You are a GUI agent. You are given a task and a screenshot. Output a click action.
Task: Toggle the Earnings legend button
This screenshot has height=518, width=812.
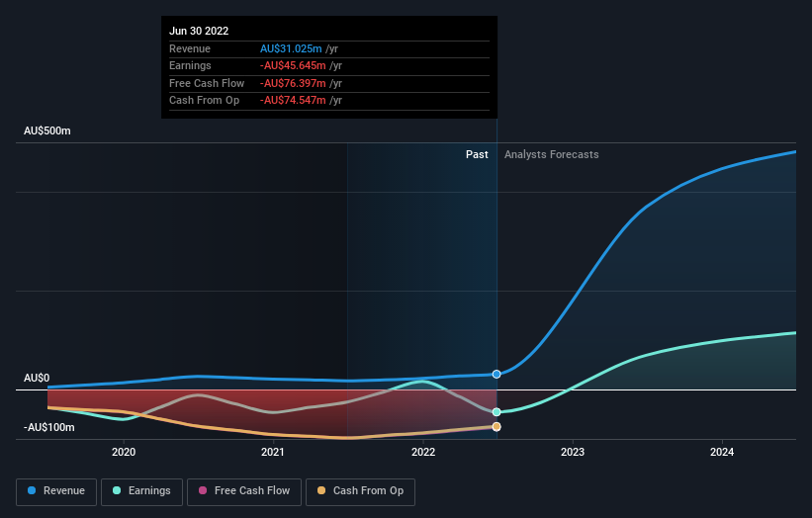point(141,491)
